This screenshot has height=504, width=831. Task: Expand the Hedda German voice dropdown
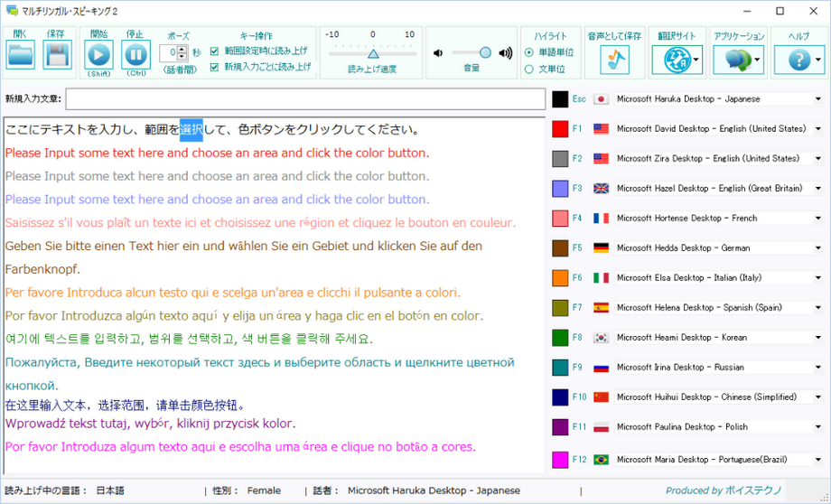[817, 248]
